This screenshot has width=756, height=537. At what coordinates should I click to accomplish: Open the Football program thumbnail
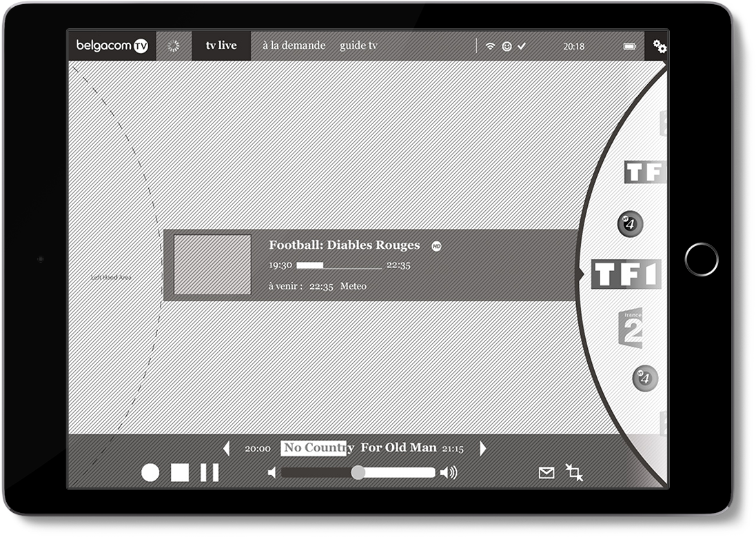point(212,265)
